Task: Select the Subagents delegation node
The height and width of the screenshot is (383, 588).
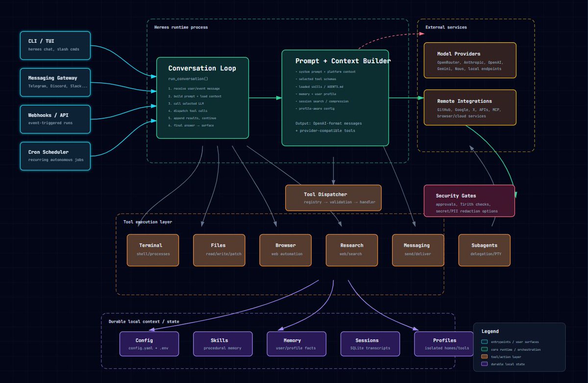Action: pos(484,250)
